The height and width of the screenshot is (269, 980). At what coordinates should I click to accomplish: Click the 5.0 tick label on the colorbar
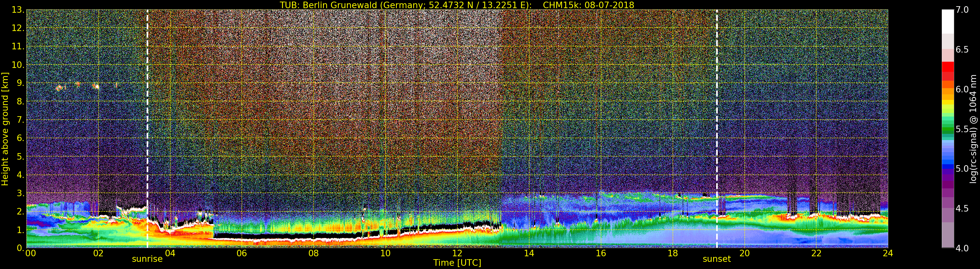click(x=962, y=169)
